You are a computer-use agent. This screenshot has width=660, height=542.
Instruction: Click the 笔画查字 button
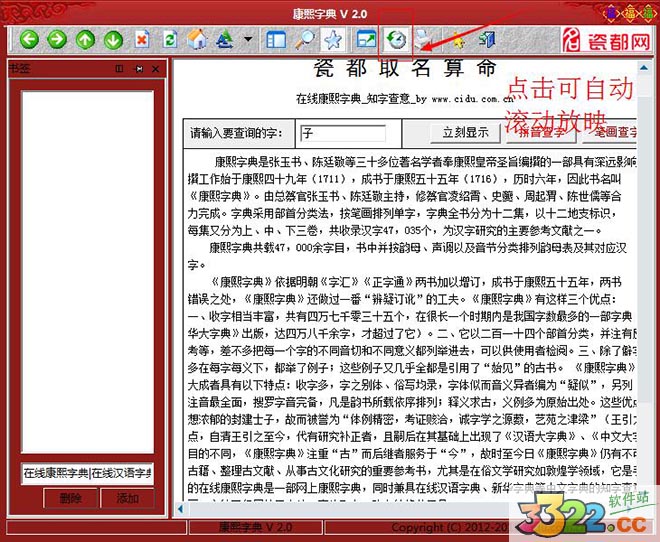610,133
